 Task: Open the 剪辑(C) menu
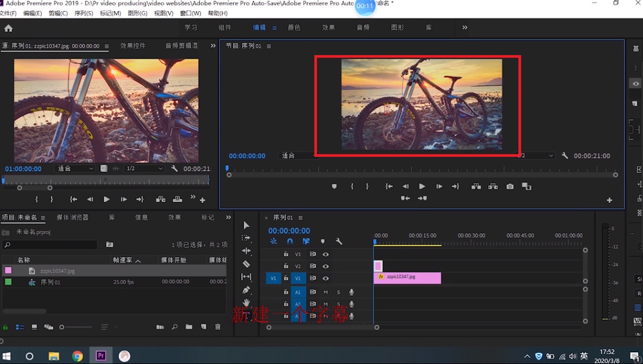(58, 13)
